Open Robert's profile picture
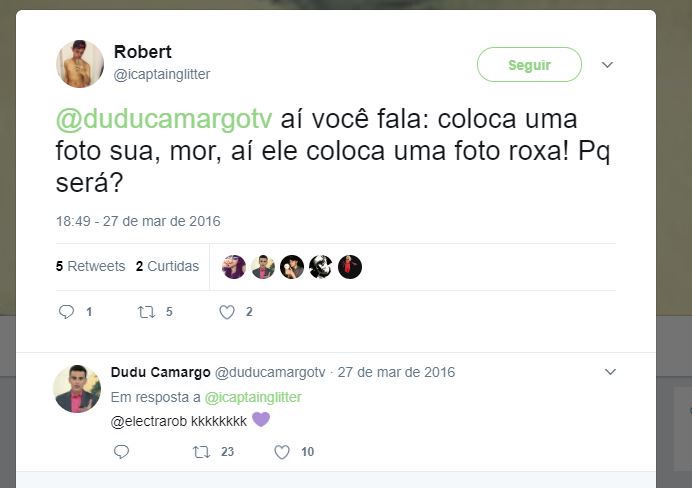692x488 pixels. [x=80, y=64]
